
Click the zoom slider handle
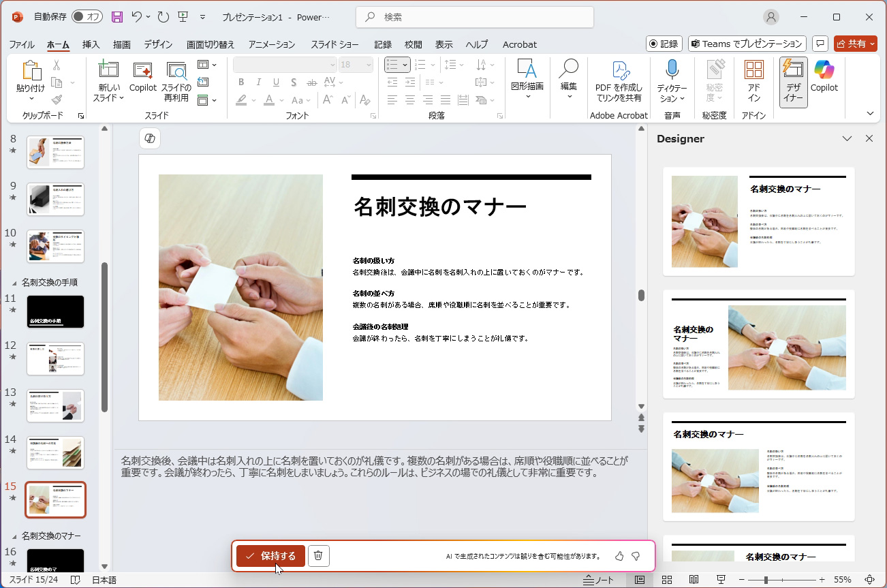[766, 580]
